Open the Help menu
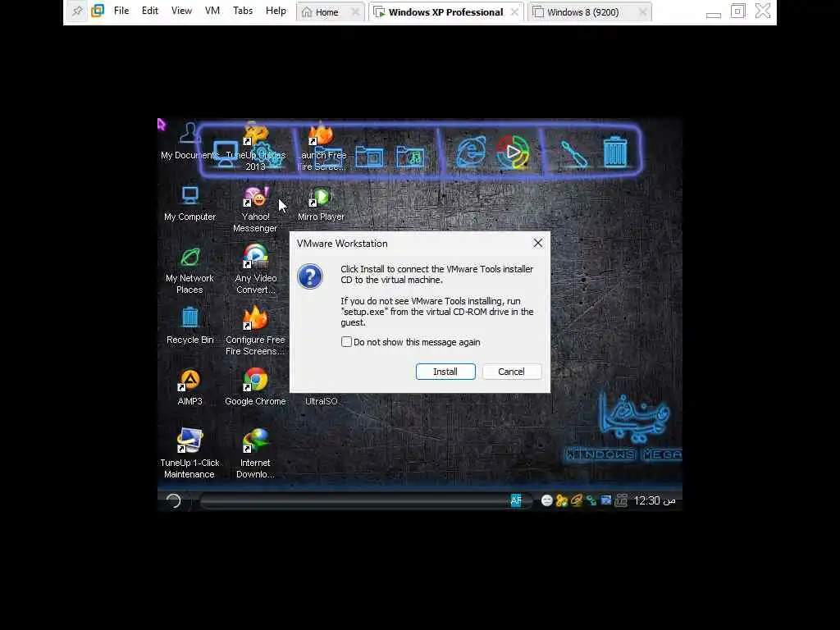The width and height of the screenshot is (840, 630). (x=276, y=11)
